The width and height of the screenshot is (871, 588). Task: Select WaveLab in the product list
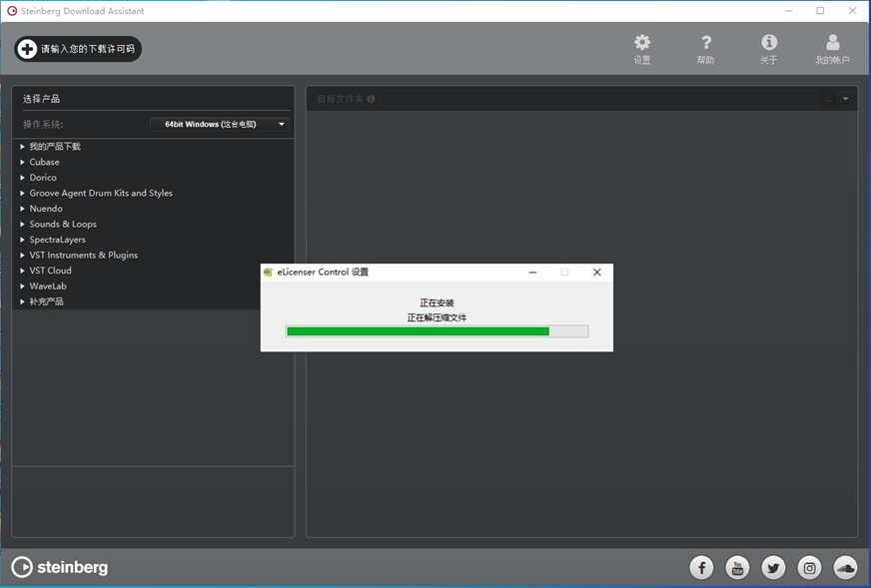point(48,287)
